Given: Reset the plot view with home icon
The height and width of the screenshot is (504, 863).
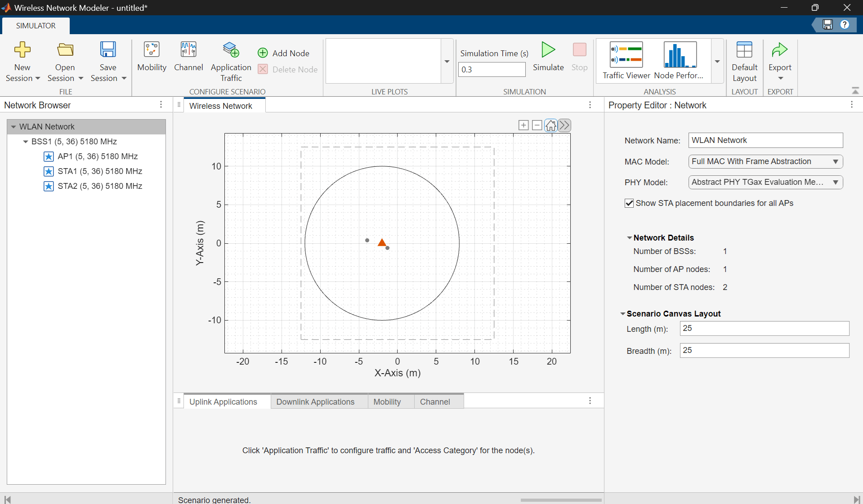Looking at the screenshot, I should tap(550, 125).
